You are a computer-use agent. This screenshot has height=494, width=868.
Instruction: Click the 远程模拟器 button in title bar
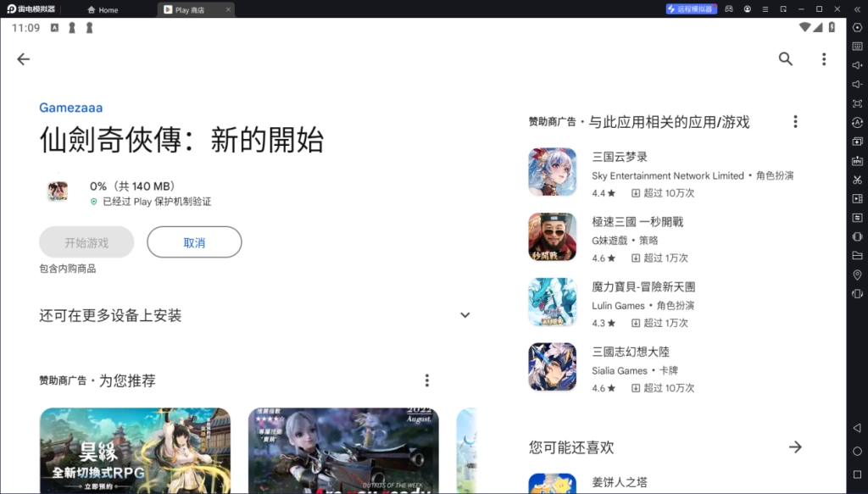[x=692, y=8]
